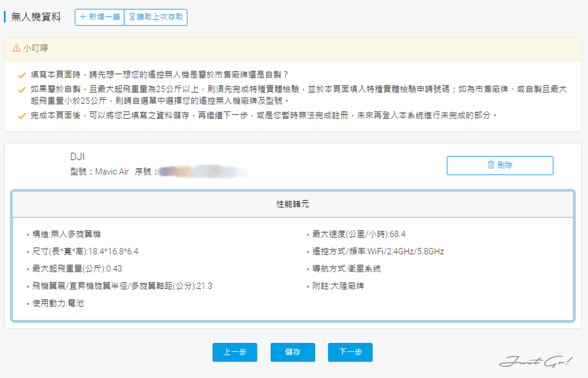Click the hourglass icon on 讀取上次存取

132,17
